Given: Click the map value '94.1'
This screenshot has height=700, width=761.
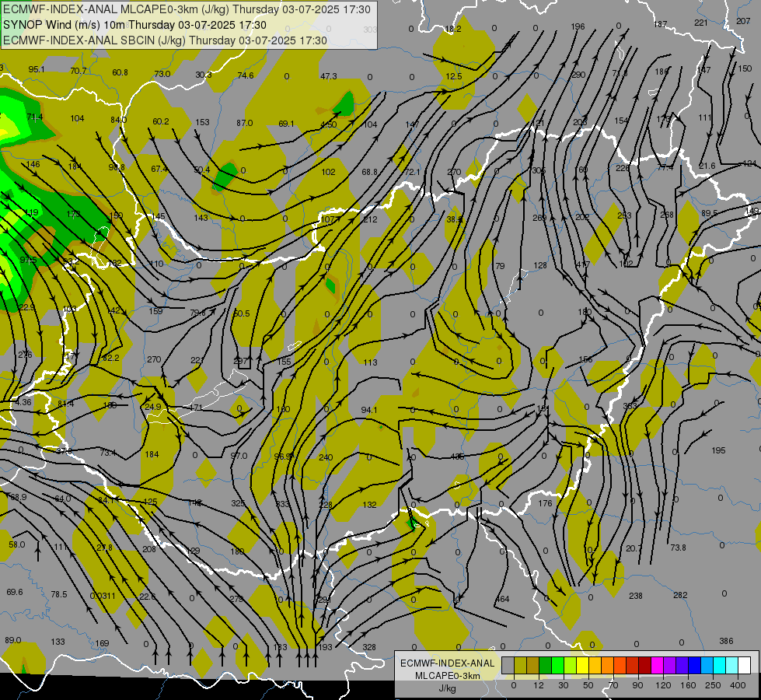Looking at the screenshot, I should (369, 410).
